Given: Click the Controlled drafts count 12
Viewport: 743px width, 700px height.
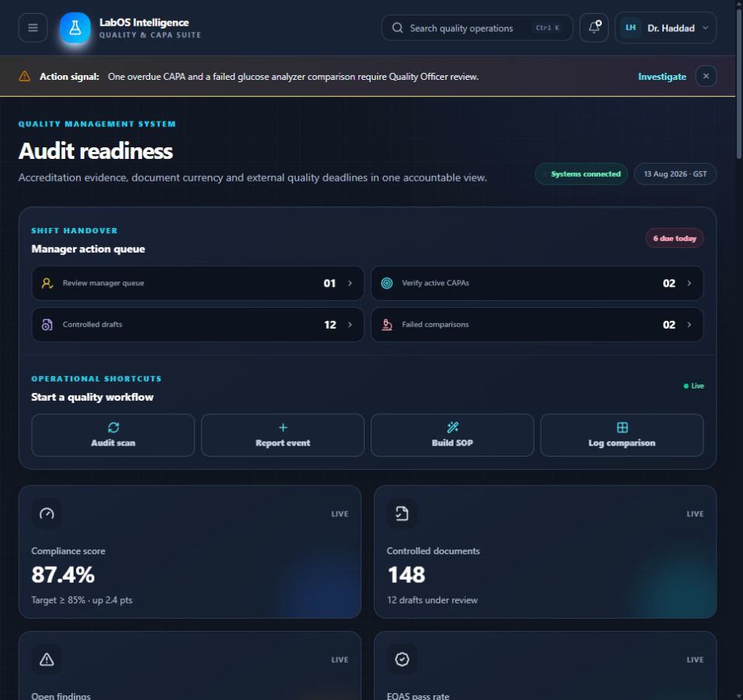Looking at the screenshot, I should pyautogui.click(x=330, y=325).
